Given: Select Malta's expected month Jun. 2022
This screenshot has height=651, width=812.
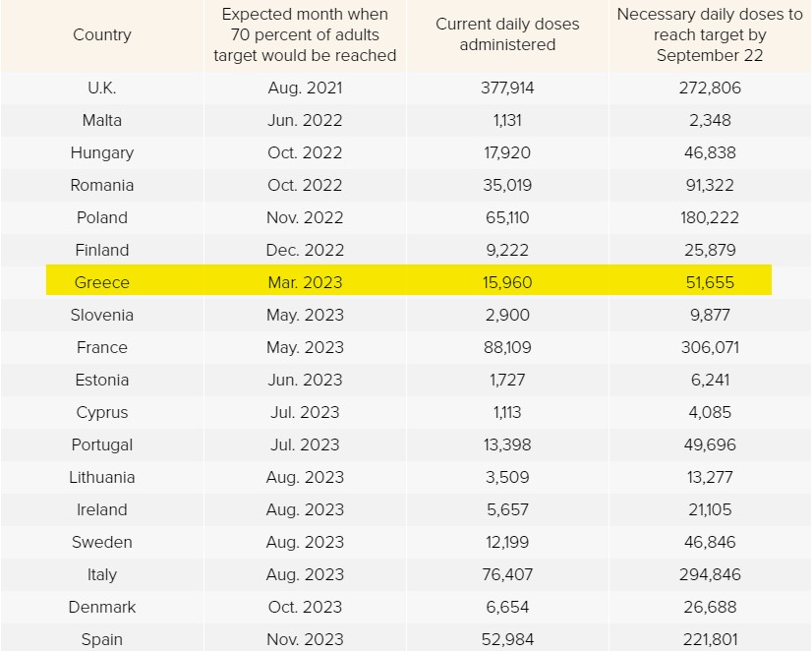Looking at the screenshot, I should (x=305, y=120).
